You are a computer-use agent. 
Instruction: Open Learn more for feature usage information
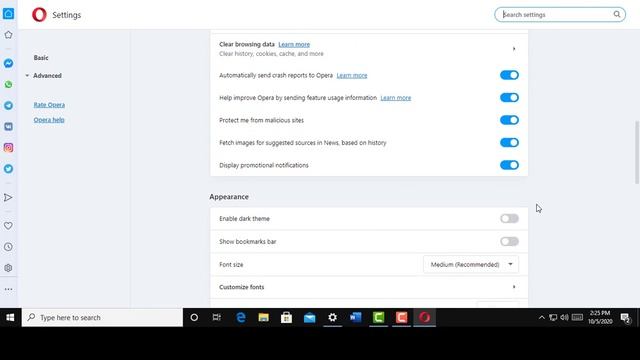(396, 98)
